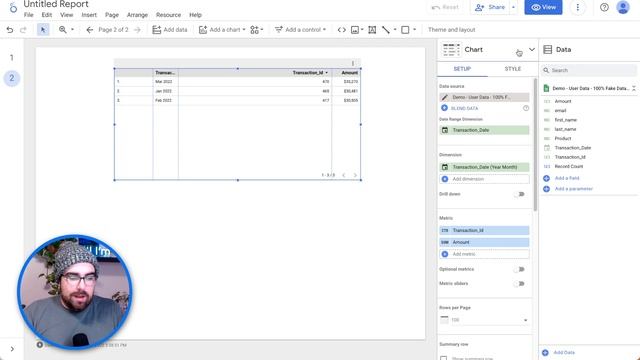Click the View button
Image resolution: width=640 pixels, height=360 pixels.
click(543, 7)
